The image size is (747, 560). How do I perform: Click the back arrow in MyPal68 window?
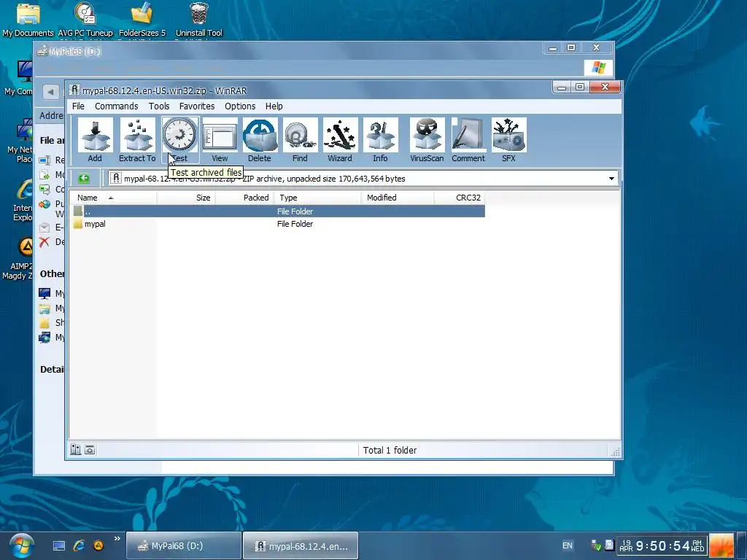(50, 91)
